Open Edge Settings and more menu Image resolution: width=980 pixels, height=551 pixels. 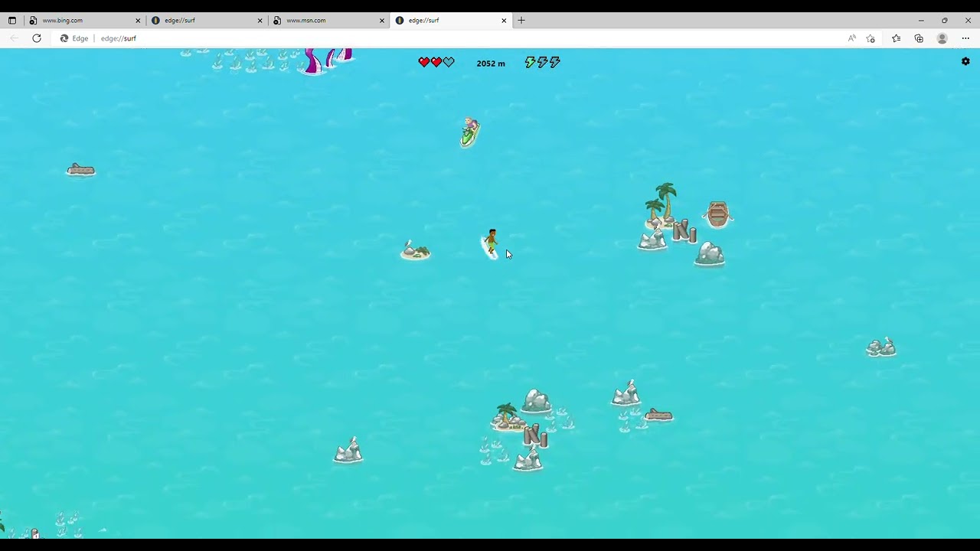965,38
